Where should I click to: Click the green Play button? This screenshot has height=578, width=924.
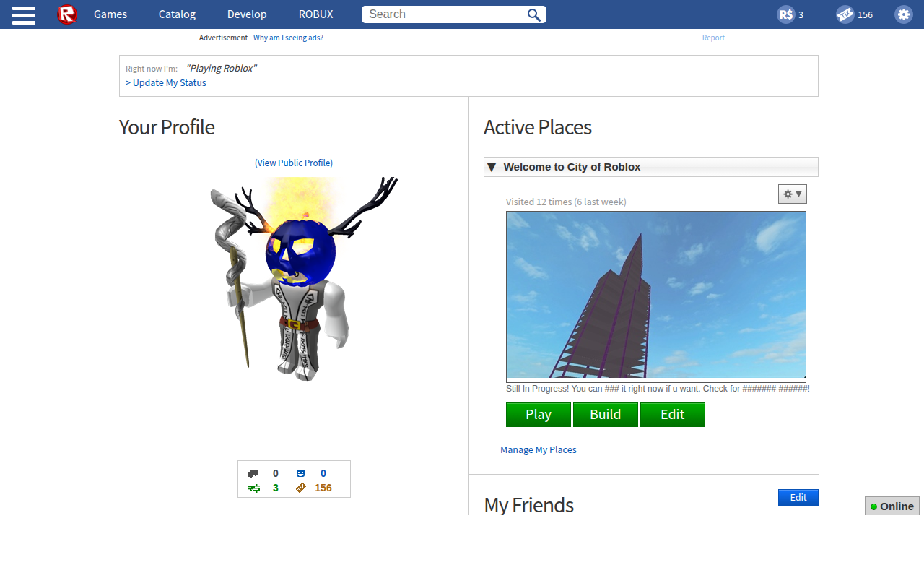(539, 415)
